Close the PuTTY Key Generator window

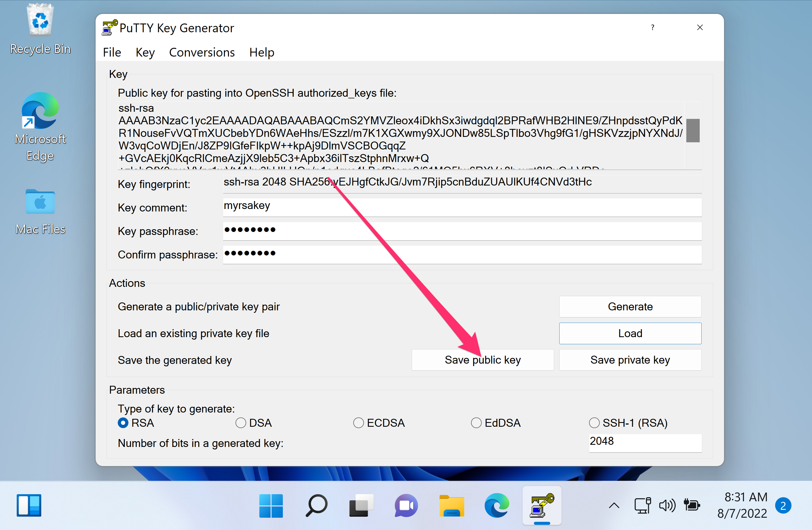(700, 27)
